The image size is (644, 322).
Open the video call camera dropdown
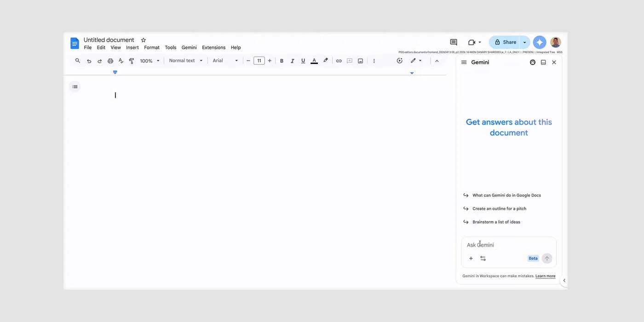coord(474,42)
